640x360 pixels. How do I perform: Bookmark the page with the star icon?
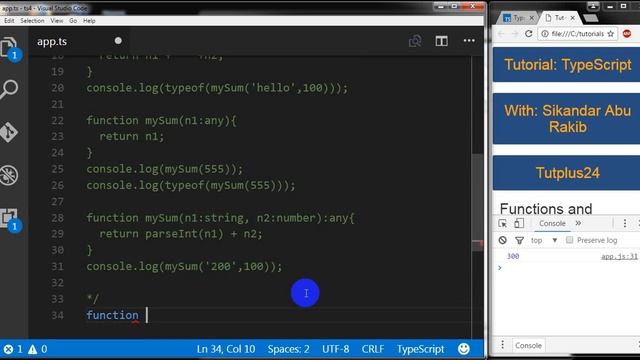(x=611, y=34)
